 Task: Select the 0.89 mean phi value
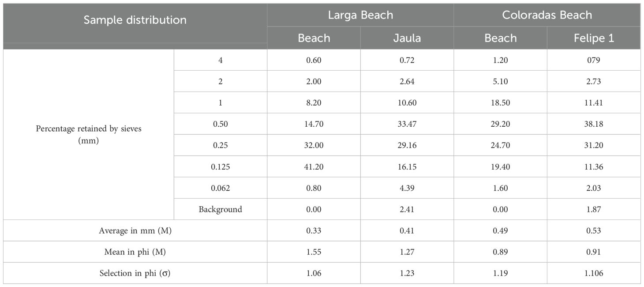tap(500, 252)
